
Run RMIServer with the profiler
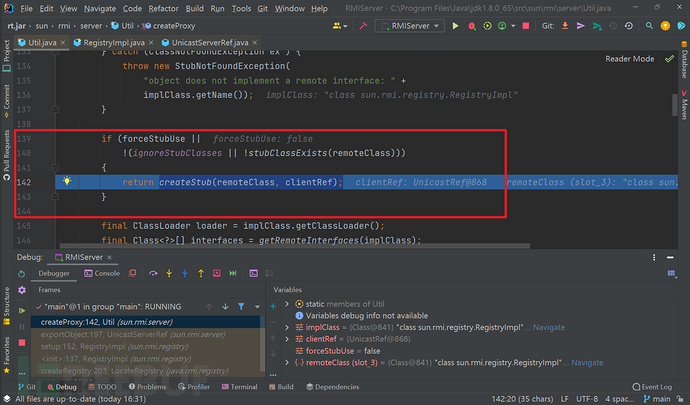(x=502, y=26)
